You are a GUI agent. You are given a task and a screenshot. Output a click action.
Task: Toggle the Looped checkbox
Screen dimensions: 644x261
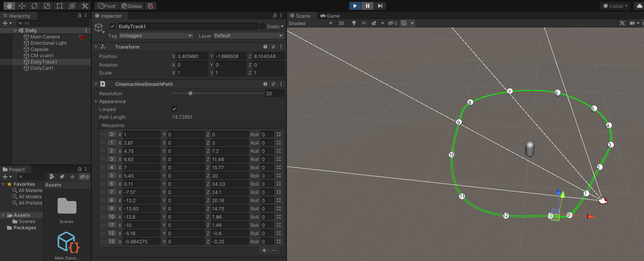pos(174,109)
